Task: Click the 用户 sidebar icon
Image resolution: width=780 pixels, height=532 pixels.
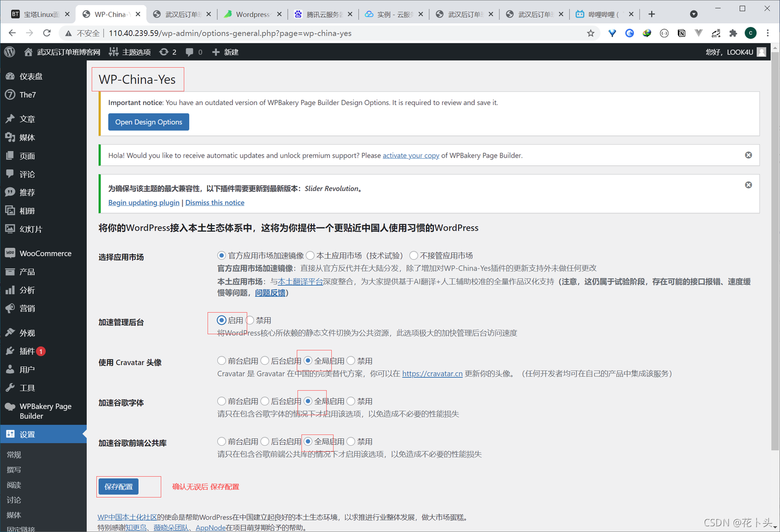Action: pos(10,369)
